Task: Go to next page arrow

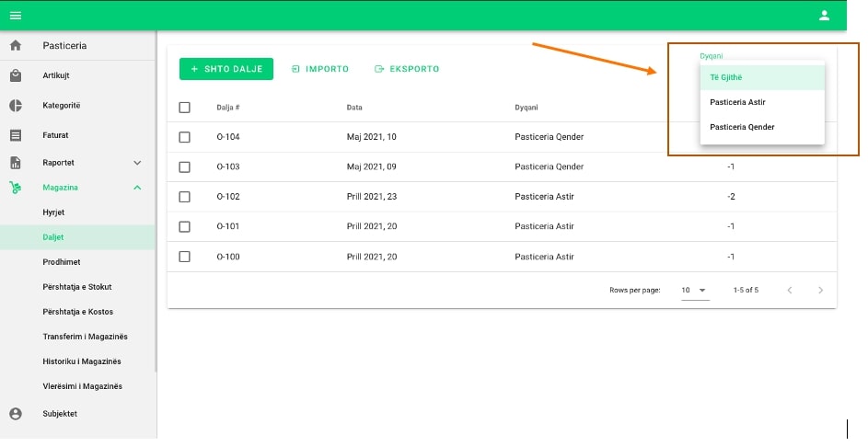Action: [x=820, y=290]
